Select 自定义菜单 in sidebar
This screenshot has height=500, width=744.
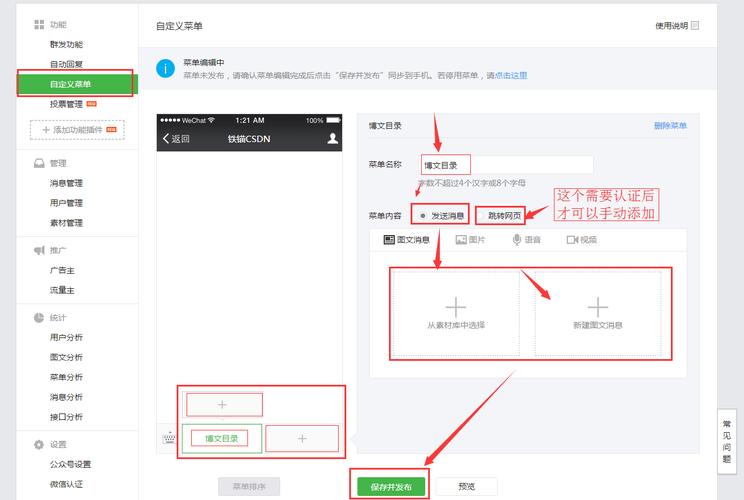coord(77,84)
